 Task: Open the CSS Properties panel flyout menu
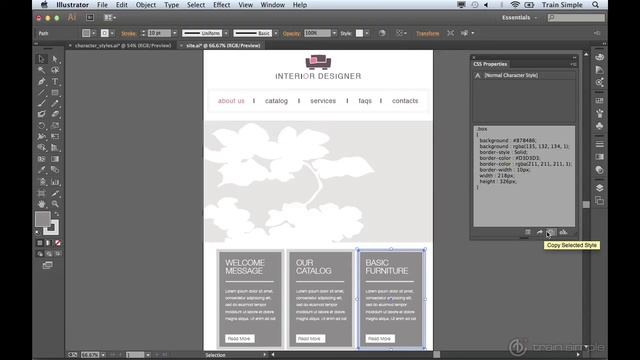[573, 64]
